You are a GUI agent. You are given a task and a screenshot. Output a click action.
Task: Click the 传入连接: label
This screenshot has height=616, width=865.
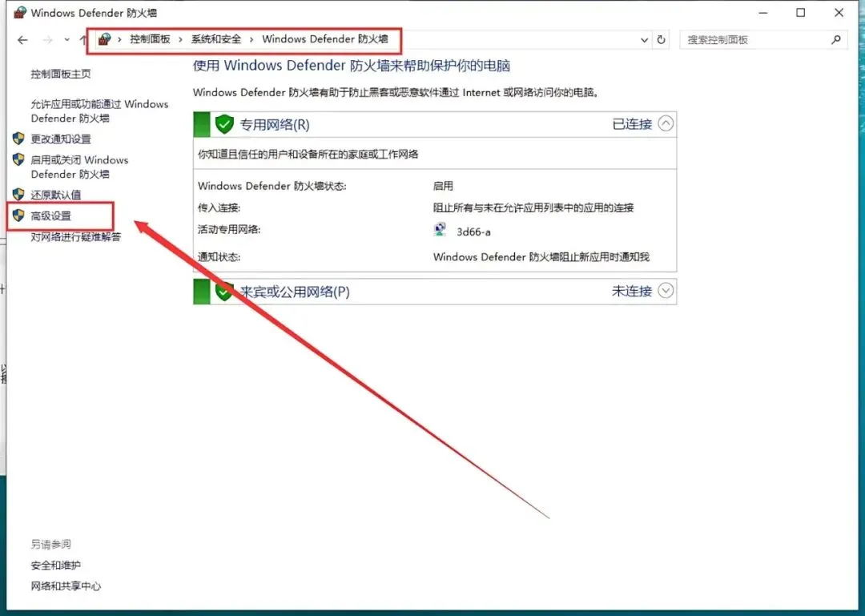tap(219, 208)
